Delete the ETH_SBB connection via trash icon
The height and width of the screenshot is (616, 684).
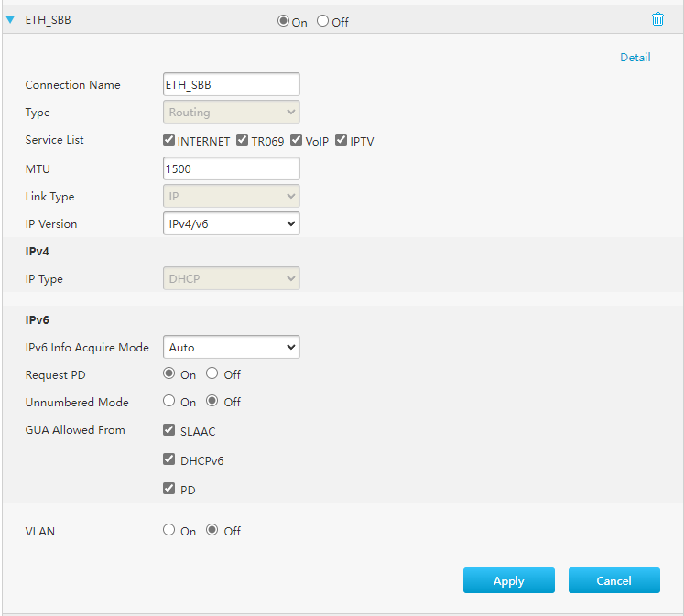tap(657, 19)
